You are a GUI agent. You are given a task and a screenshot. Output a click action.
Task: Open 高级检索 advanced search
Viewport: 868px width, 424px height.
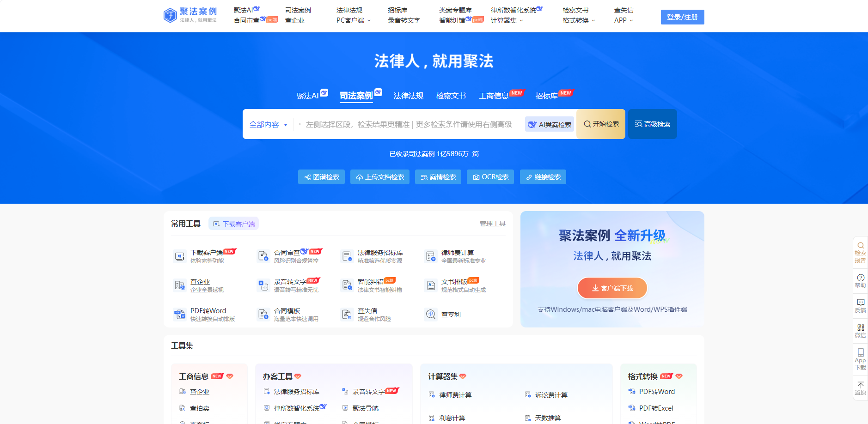coord(652,124)
